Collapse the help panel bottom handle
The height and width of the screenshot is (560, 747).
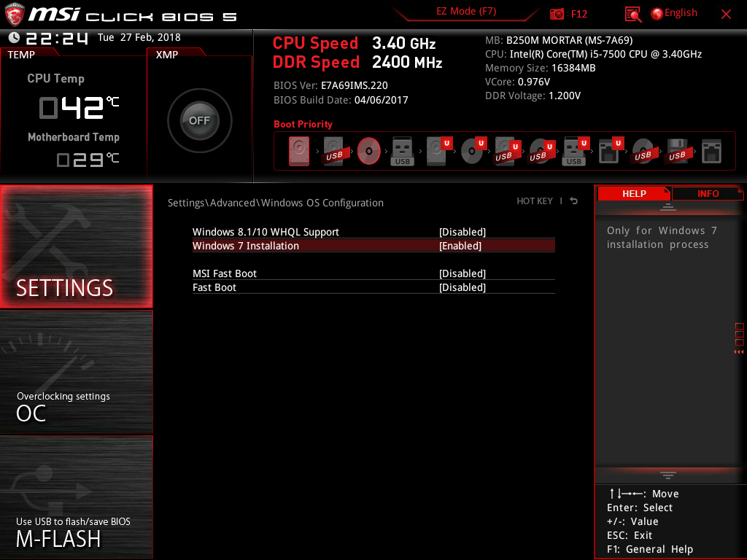668,475
